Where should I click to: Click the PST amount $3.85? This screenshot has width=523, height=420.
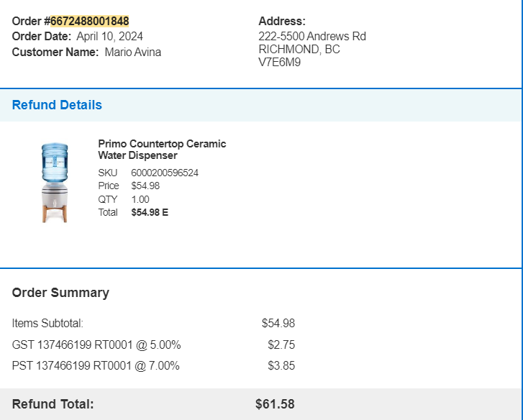281,366
